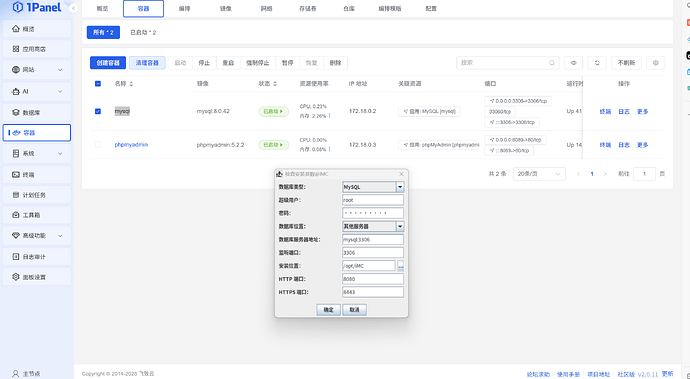Click the 删除 delete button
This screenshot has width=690, height=379.
pyautogui.click(x=335, y=63)
